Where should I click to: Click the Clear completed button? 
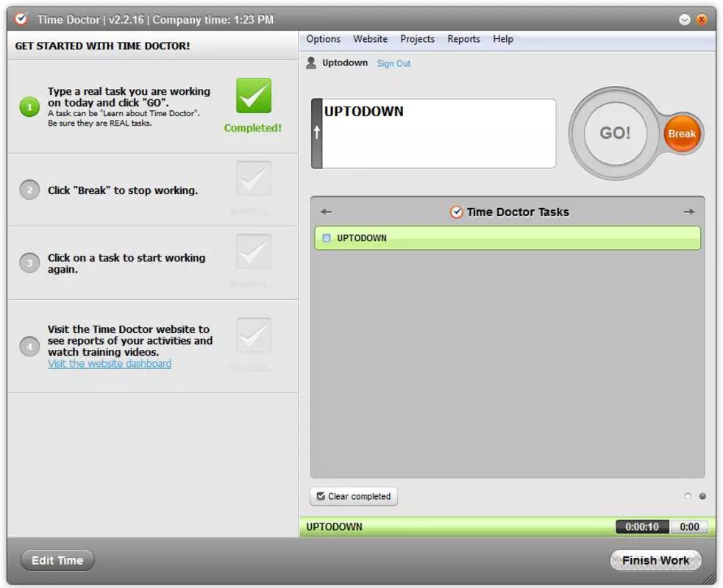(x=354, y=496)
